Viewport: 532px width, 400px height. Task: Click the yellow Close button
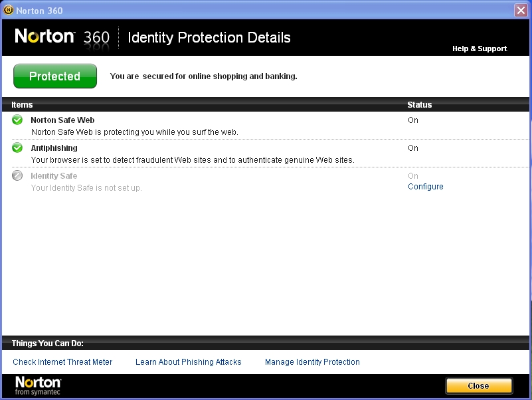click(x=479, y=386)
